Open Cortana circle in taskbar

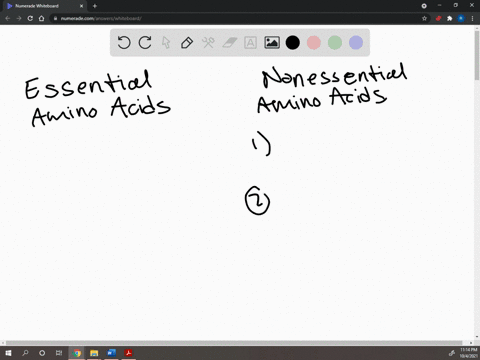click(x=42, y=353)
